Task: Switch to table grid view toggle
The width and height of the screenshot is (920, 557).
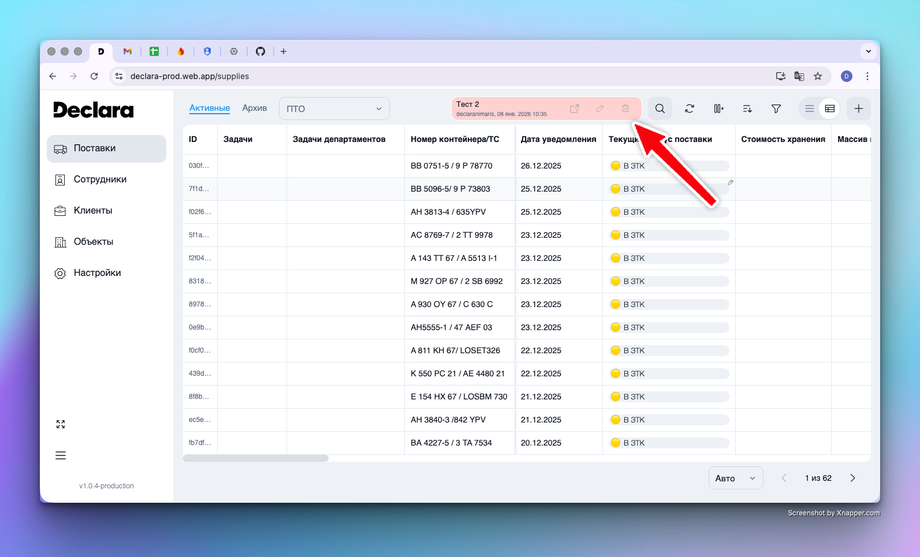Action: 830,109
